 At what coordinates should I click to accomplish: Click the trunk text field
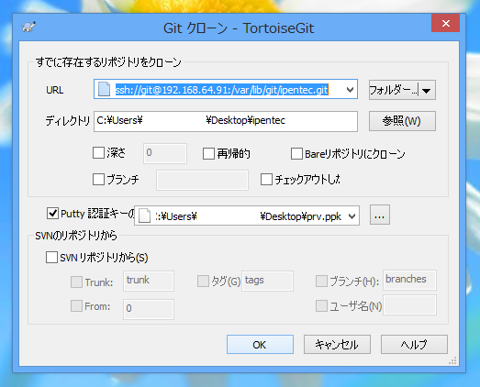pos(148,281)
